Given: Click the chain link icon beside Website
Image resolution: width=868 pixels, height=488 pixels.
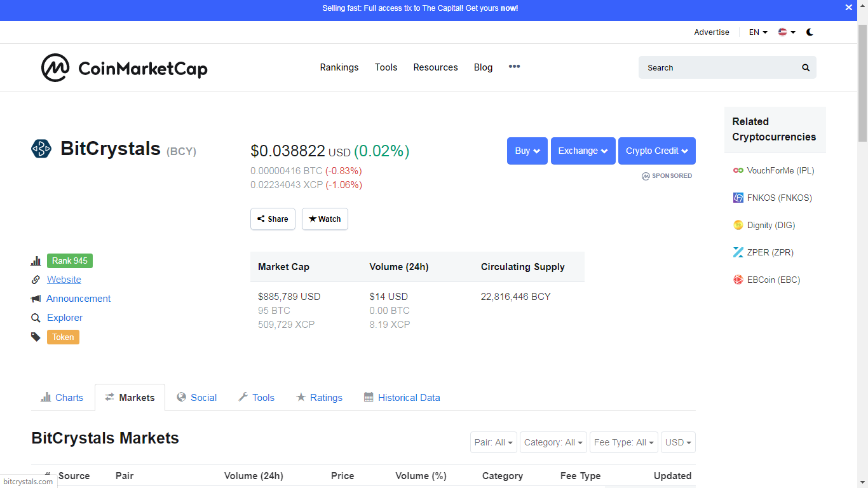Looking at the screenshot, I should pos(36,280).
